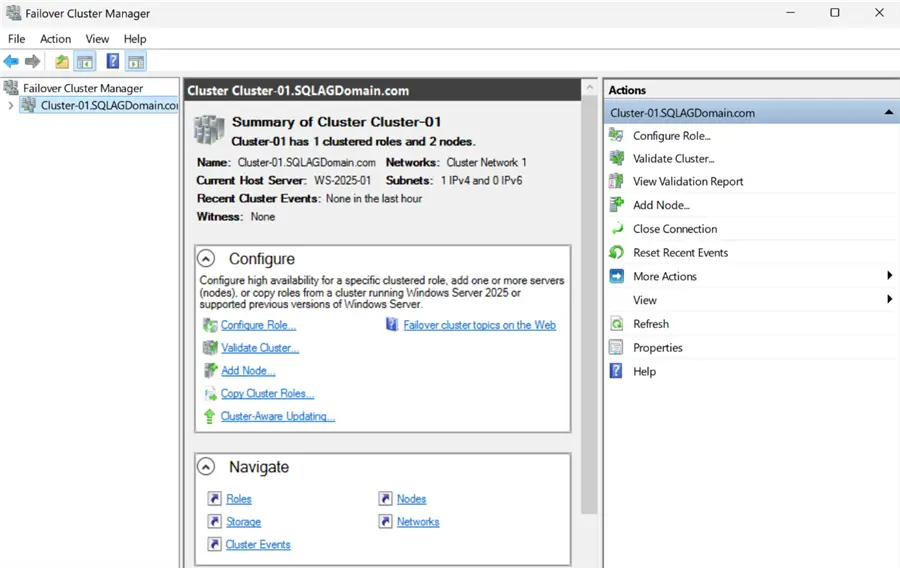Expand the More Actions submenu arrow
The image size is (900, 568).
(x=889, y=276)
